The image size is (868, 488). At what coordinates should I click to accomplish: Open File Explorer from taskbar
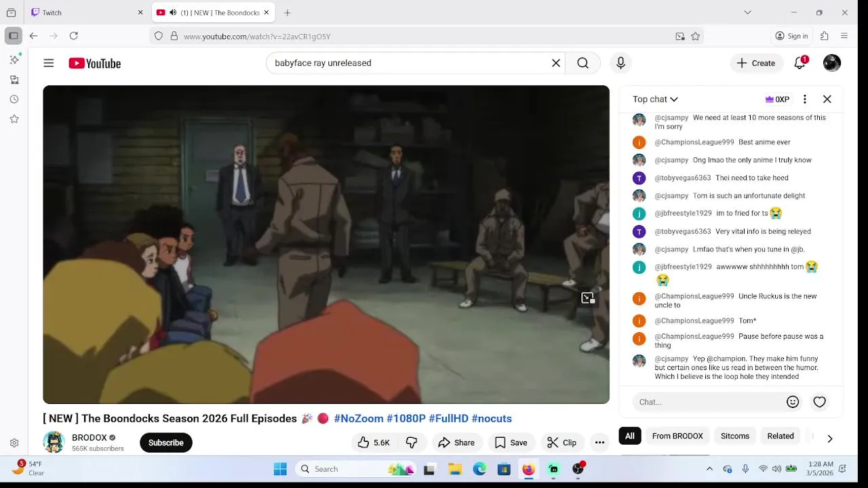click(455, 469)
